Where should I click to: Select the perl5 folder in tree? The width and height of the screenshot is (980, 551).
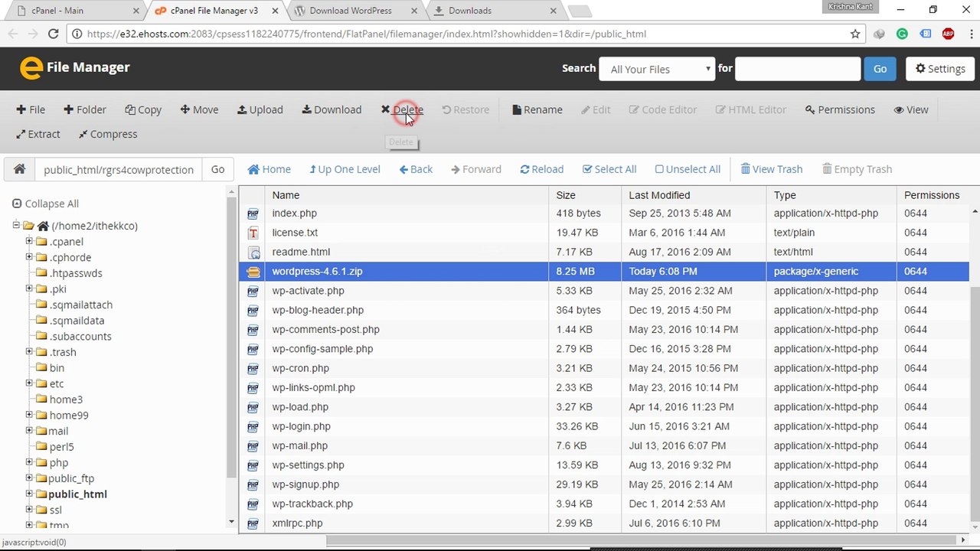click(x=61, y=447)
